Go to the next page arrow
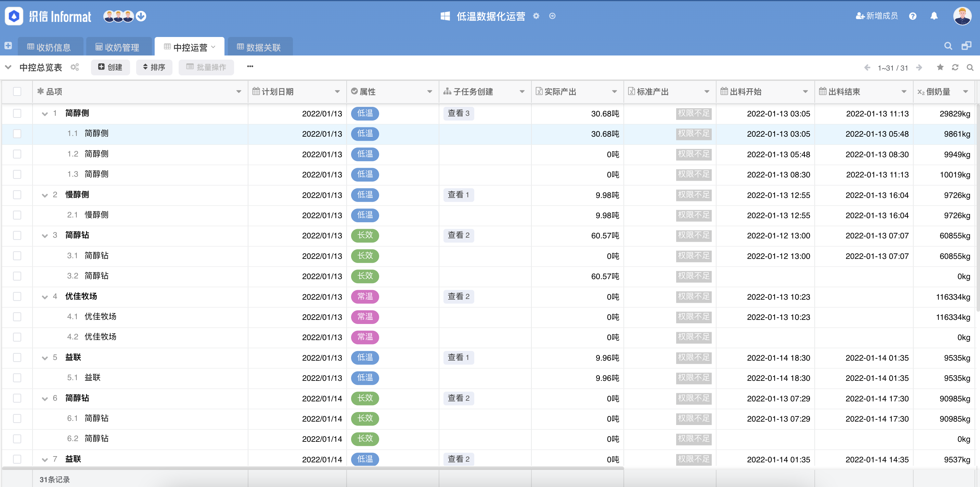Screen dimensions: 980x487 (x=919, y=67)
